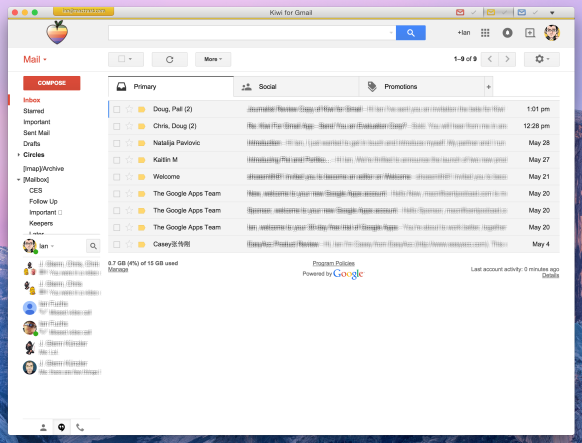Open the Manage storage link

point(118,269)
